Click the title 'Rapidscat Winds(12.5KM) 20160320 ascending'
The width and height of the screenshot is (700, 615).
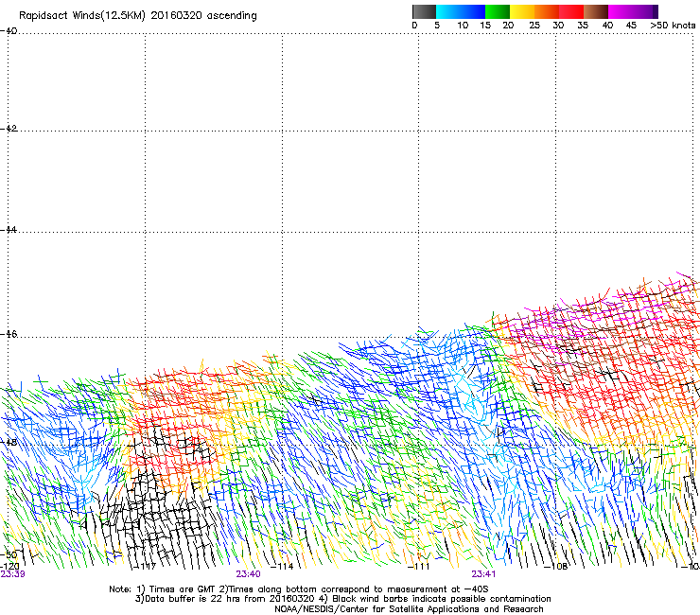click(138, 16)
